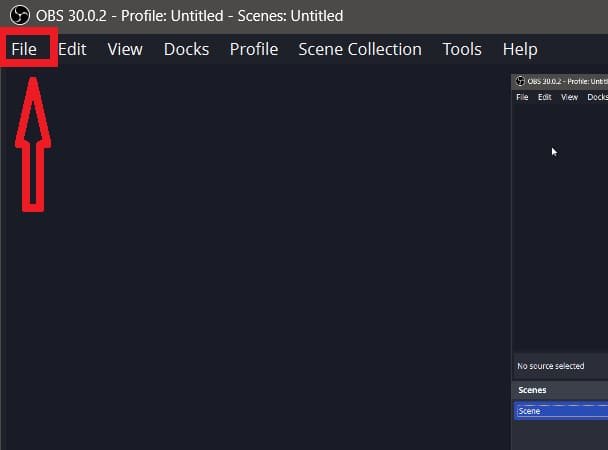Click the small OBS logo in the preview window

click(x=520, y=81)
